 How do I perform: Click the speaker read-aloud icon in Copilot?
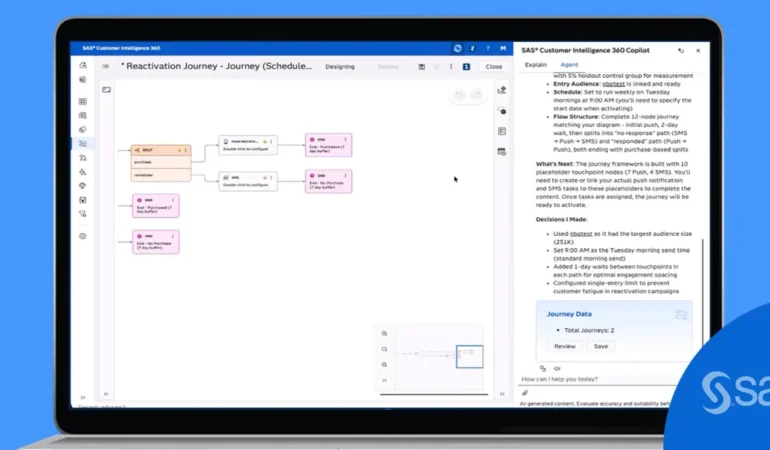pos(557,368)
